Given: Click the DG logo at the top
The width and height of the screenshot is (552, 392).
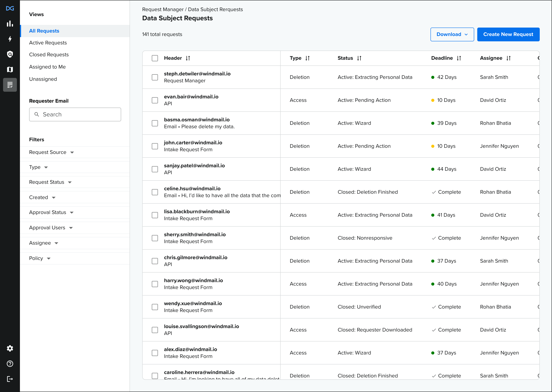Looking at the screenshot, I should (x=10, y=8).
